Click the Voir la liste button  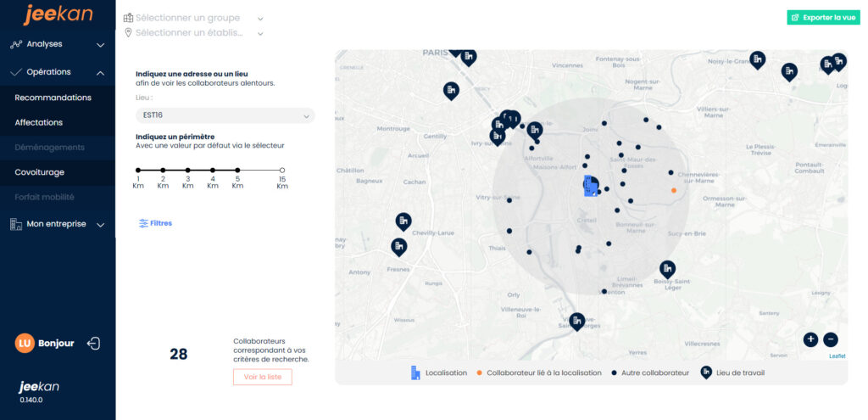point(263,377)
